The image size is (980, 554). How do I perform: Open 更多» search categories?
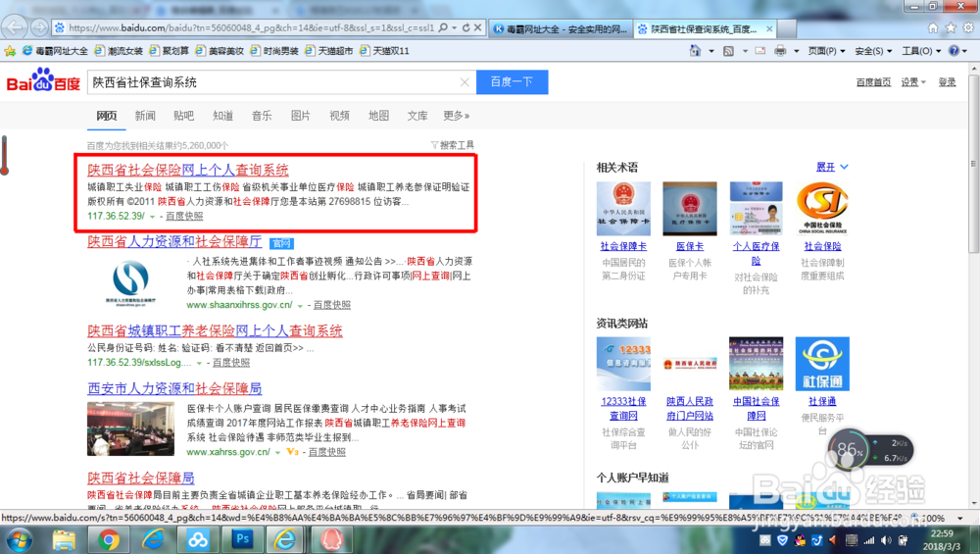click(457, 116)
